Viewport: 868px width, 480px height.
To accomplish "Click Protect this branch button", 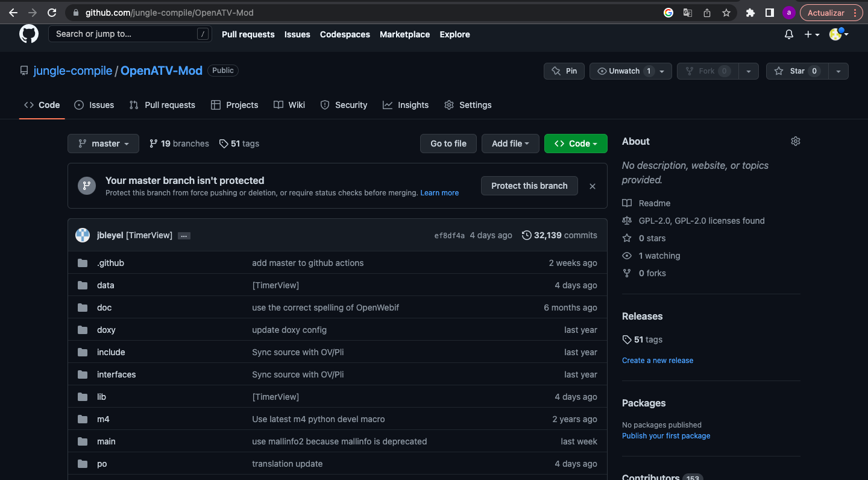I will click(529, 186).
